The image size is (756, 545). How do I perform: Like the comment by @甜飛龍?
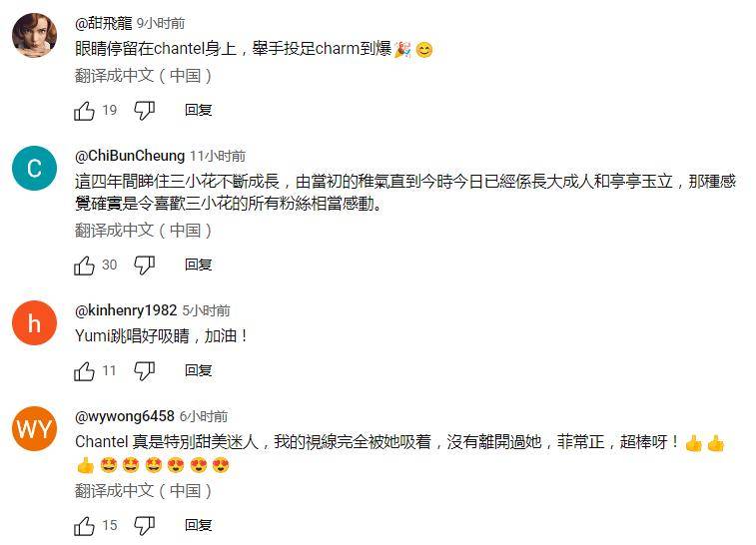84,111
